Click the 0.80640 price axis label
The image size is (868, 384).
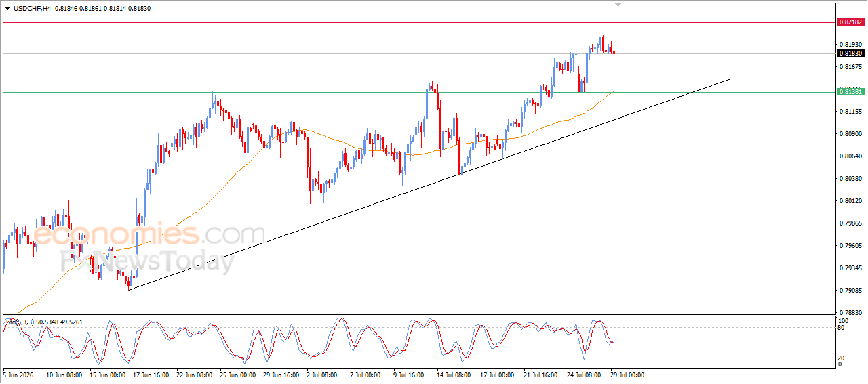coord(850,156)
